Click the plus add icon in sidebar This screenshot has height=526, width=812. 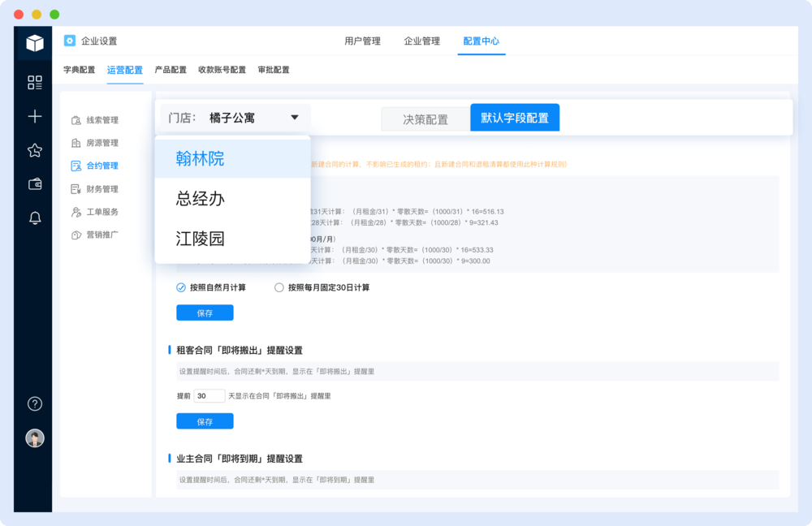[35, 116]
